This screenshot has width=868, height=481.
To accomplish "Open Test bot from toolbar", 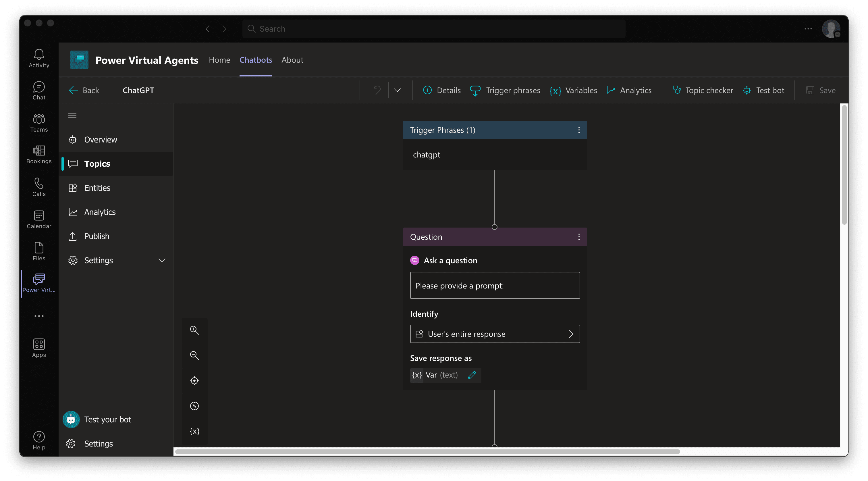I will (x=763, y=90).
